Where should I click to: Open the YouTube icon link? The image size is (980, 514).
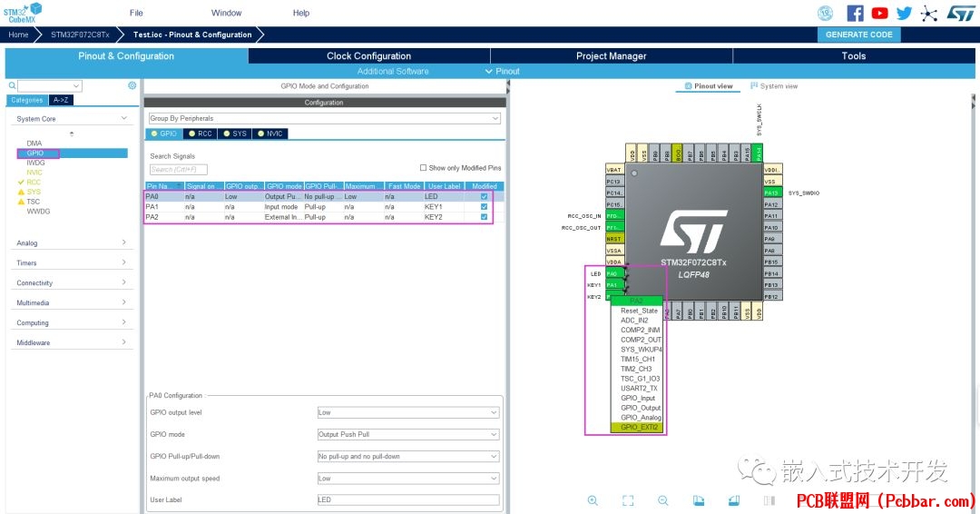(879, 13)
